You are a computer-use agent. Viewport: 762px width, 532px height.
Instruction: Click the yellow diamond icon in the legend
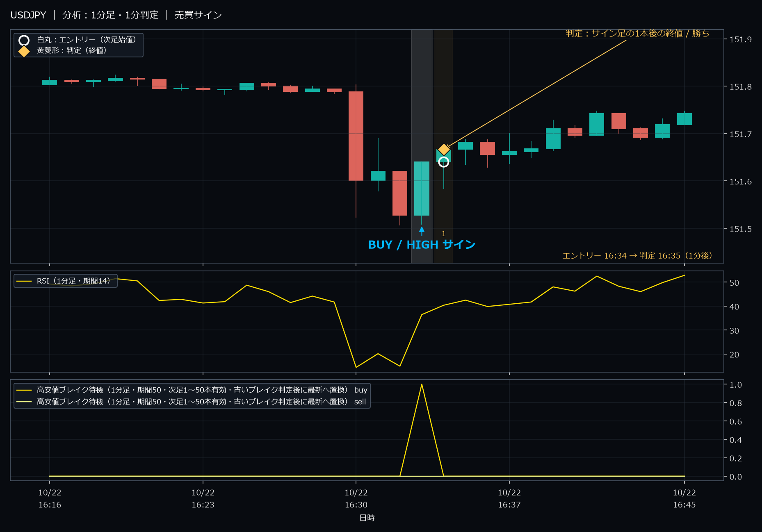[24, 51]
